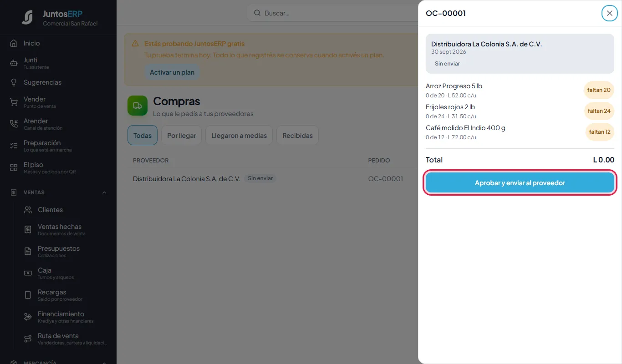Collapse the VENTAS sidebar section
This screenshot has height=364, width=622.
104,192
